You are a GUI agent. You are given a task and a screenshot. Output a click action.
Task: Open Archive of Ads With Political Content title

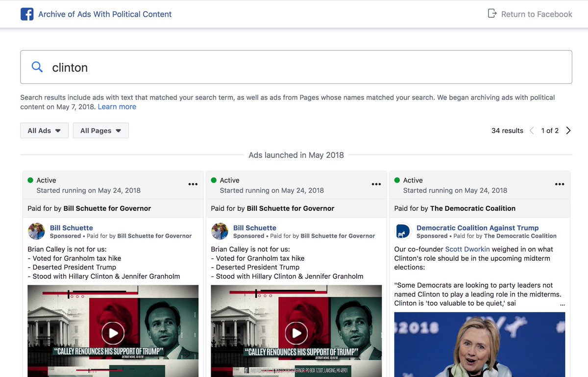point(105,14)
